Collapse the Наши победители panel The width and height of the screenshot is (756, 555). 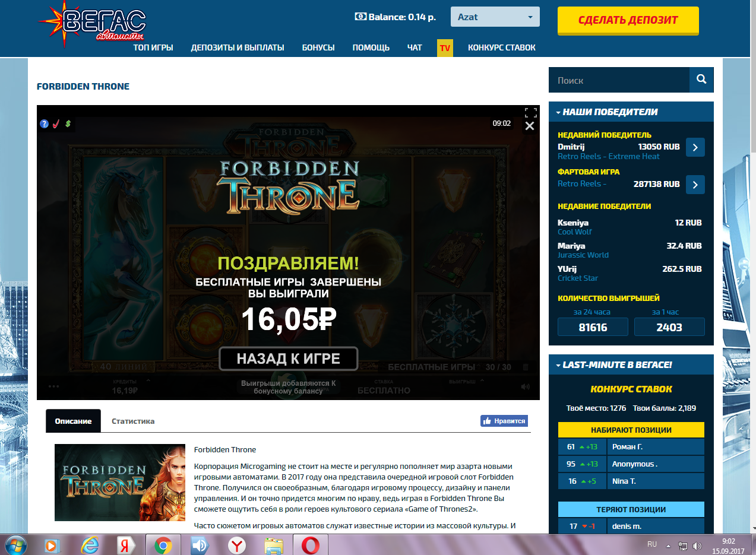558,112
